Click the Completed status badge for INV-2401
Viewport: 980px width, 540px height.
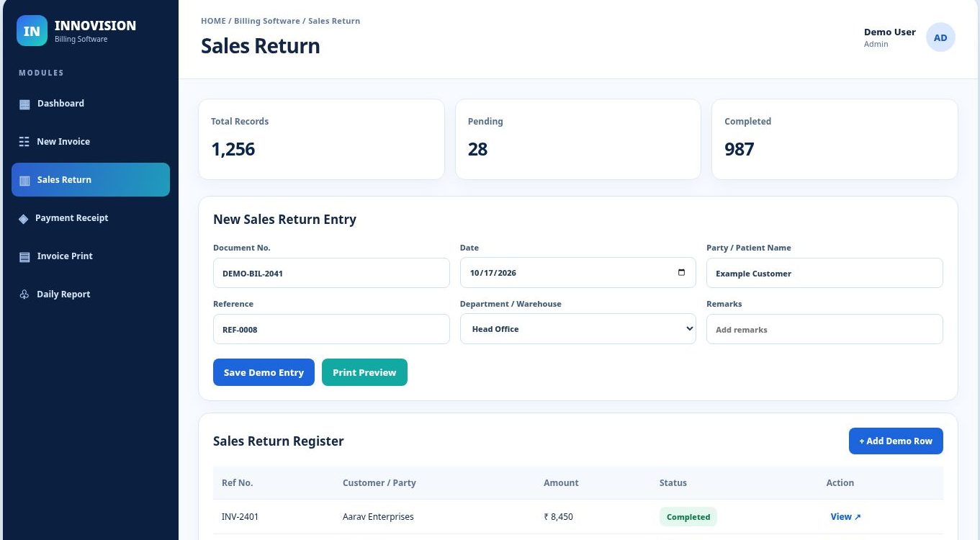coord(688,517)
